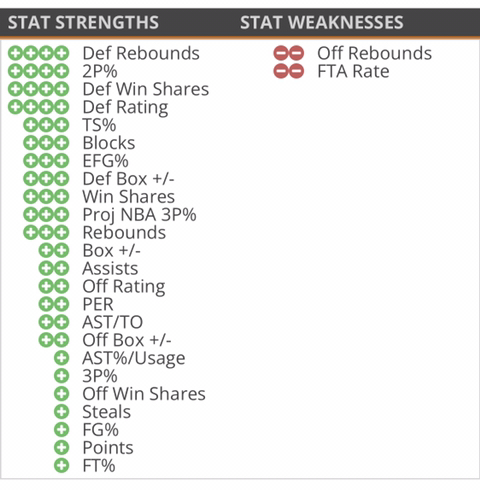Click the green plus icons beside Def Rating
The image size is (480, 490).
click(x=39, y=107)
